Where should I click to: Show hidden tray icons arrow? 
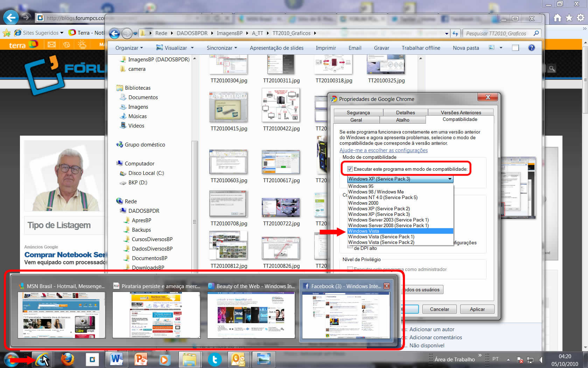[508, 360]
